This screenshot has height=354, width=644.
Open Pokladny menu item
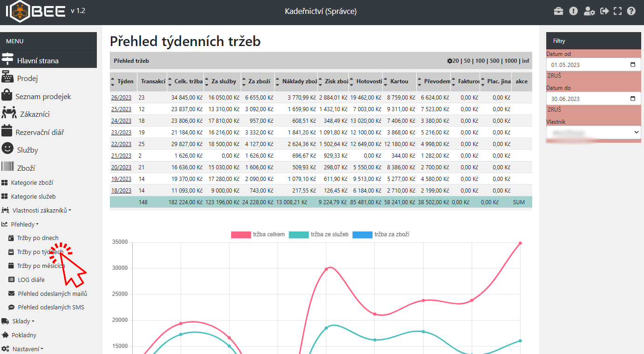[24, 335]
